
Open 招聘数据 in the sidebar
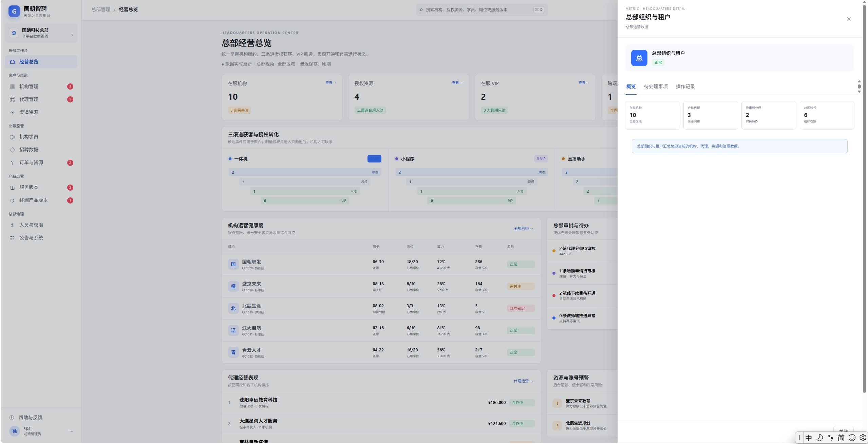(x=41, y=150)
